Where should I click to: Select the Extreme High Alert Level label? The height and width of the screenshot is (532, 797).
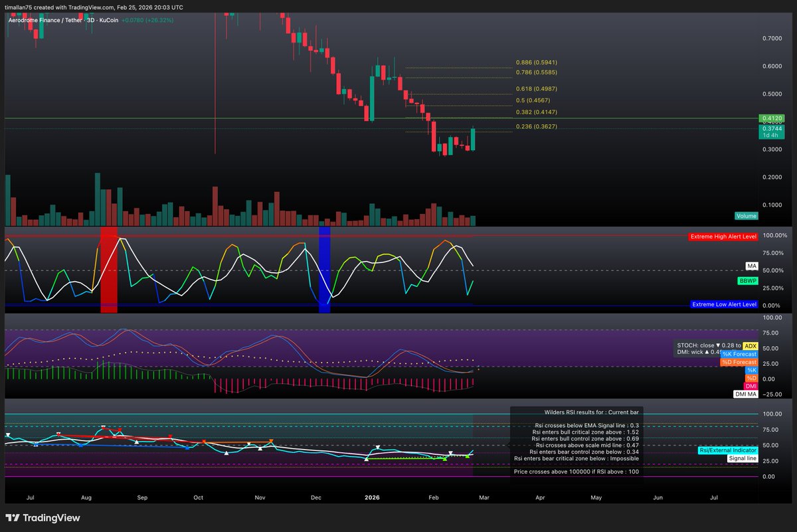pos(723,236)
